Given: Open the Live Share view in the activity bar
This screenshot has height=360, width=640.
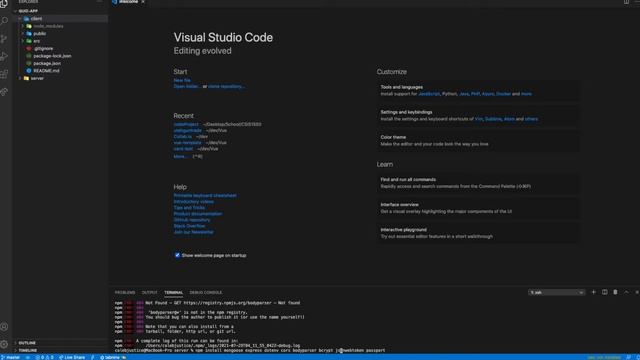Looking at the screenshot, I should tap(4, 92).
